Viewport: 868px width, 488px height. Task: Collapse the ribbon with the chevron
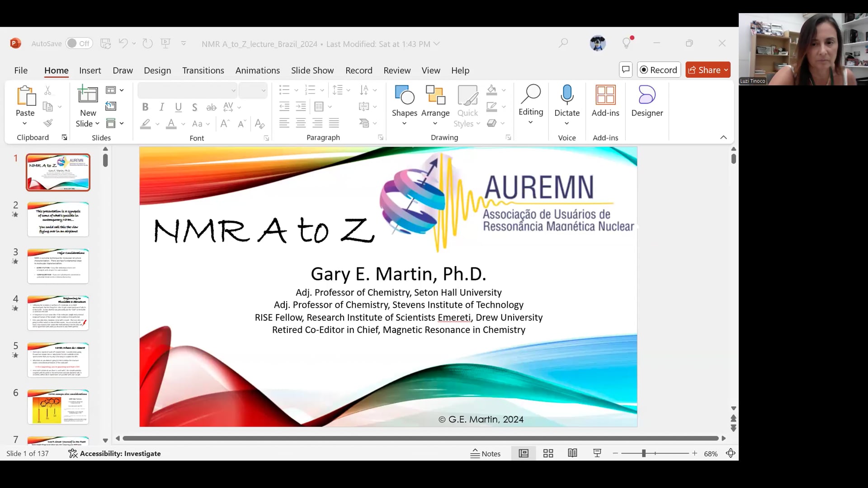[x=723, y=137]
